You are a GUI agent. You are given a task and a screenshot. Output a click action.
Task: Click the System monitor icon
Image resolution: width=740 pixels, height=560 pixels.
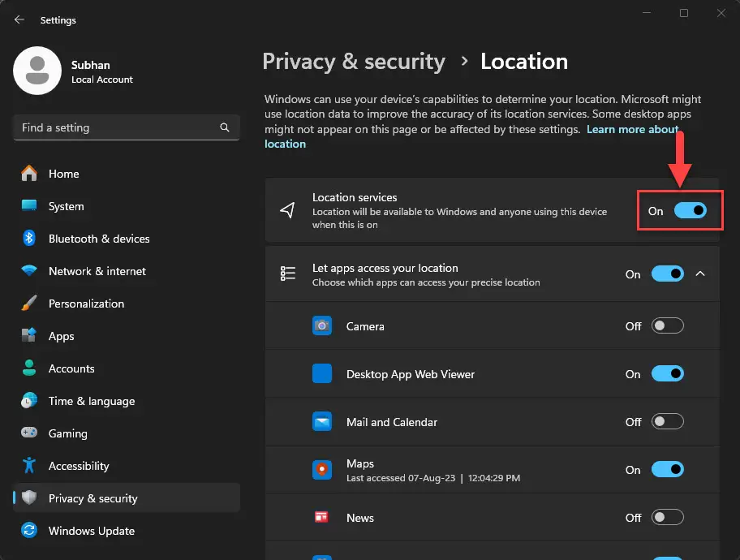(x=29, y=205)
